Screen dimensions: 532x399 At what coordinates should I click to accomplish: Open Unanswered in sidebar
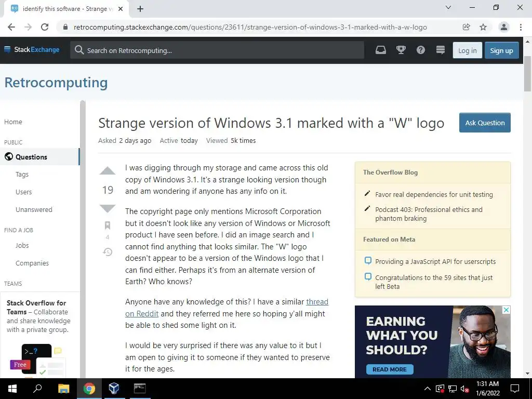pos(34,210)
